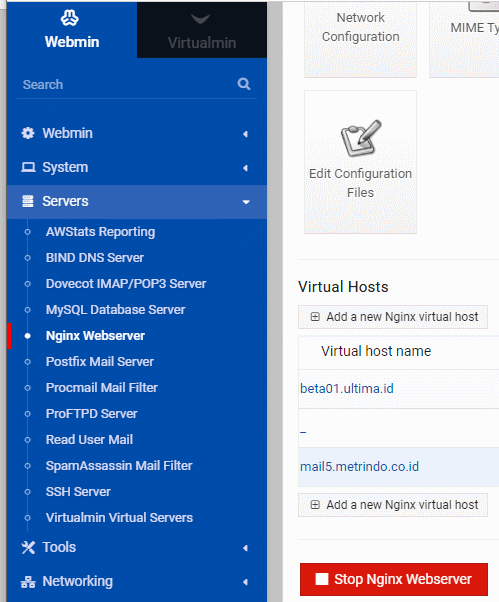Click bullet marker next to Nginx Webserver
The width and height of the screenshot is (499, 602).
(x=27, y=336)
